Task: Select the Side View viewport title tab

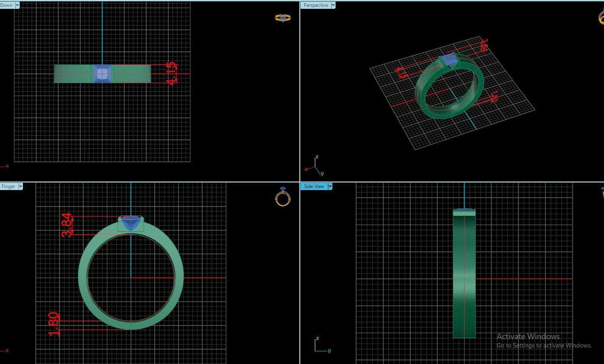Action: pos(314,186)
